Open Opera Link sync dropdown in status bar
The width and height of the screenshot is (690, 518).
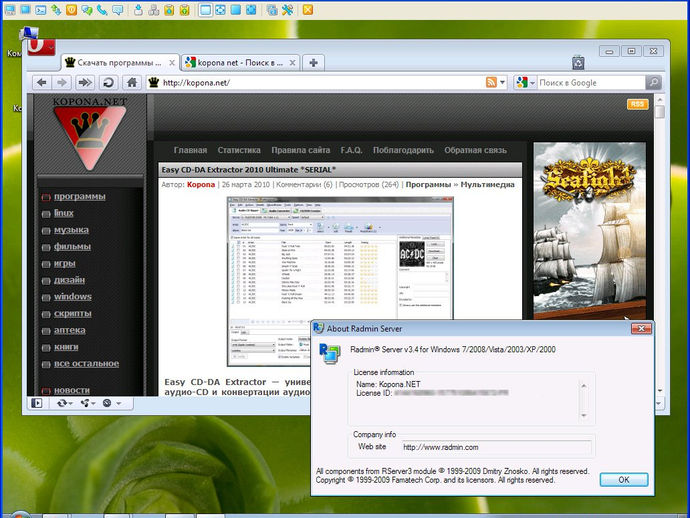tap(64, 403)
